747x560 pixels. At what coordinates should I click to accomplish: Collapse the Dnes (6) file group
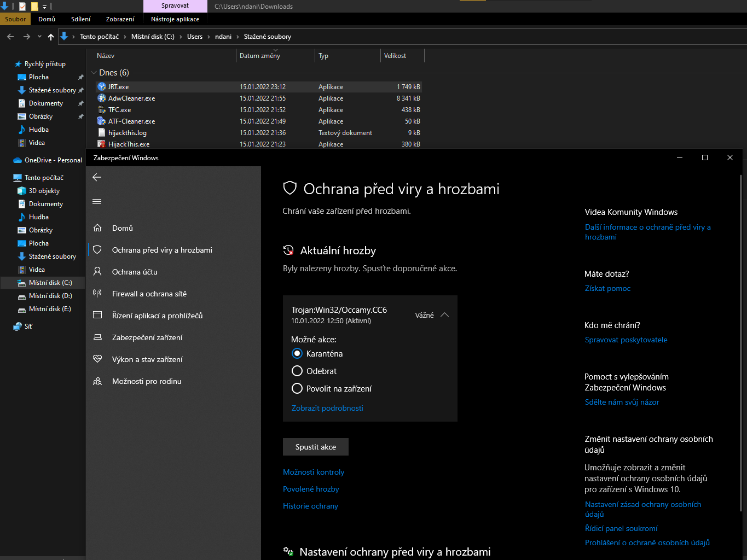coord(94,73)
